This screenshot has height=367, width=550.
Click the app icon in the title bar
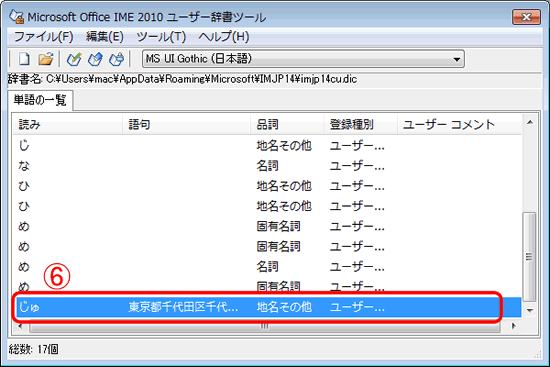(16, 16)
